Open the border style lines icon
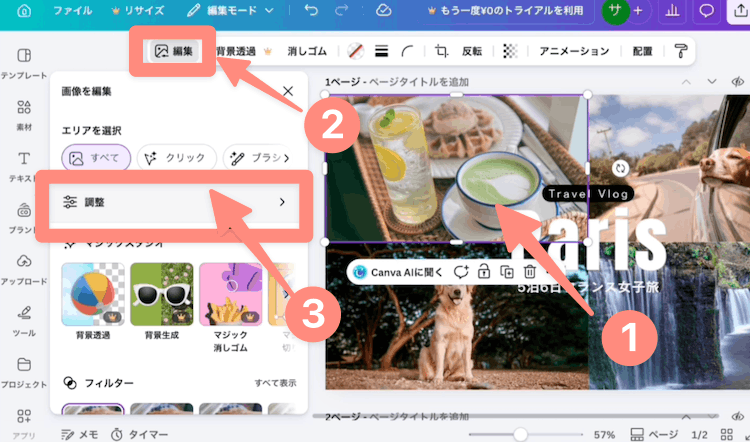750x442 pixels. coord(381,51)
